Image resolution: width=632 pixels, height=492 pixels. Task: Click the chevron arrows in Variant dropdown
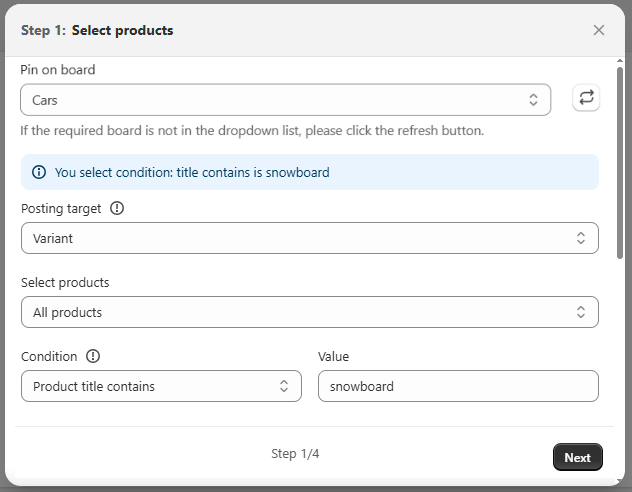pos(581,238)
